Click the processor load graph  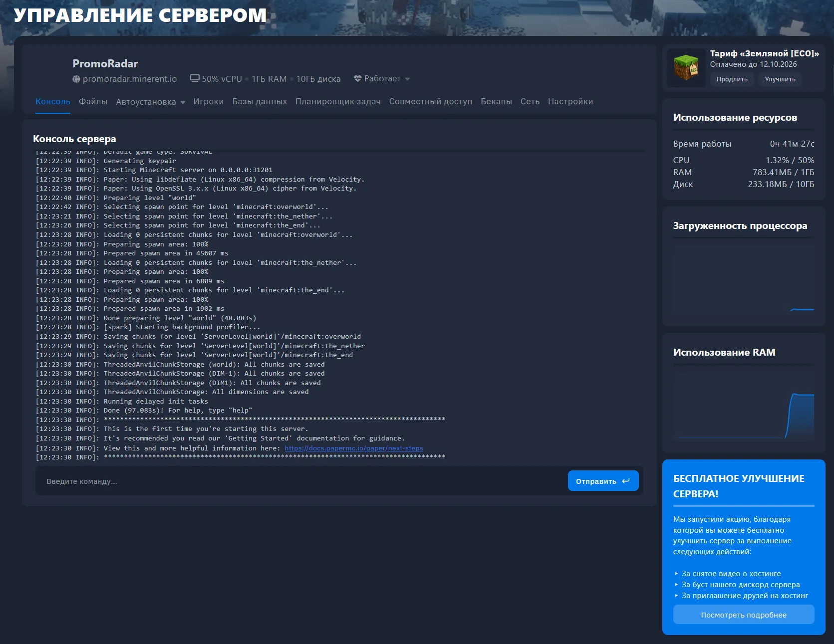pyautogui.click(x=744, y=279)
